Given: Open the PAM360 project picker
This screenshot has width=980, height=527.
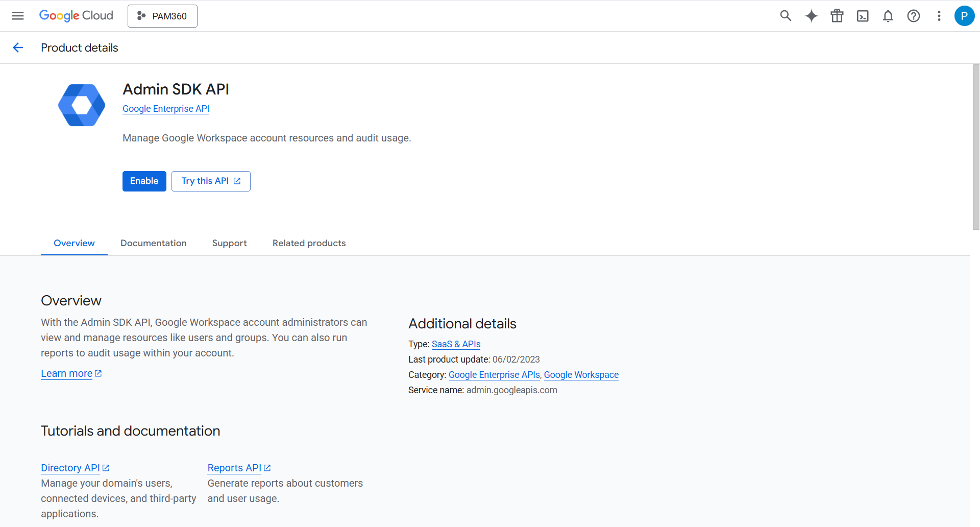Looking at the screenshot, I should [162, 16].
